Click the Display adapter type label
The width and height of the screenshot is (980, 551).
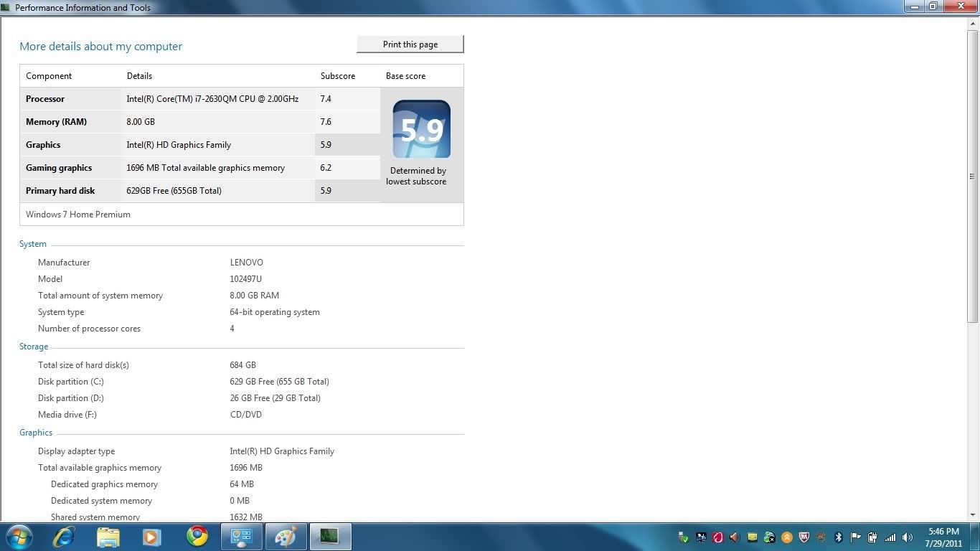[76, 451]
